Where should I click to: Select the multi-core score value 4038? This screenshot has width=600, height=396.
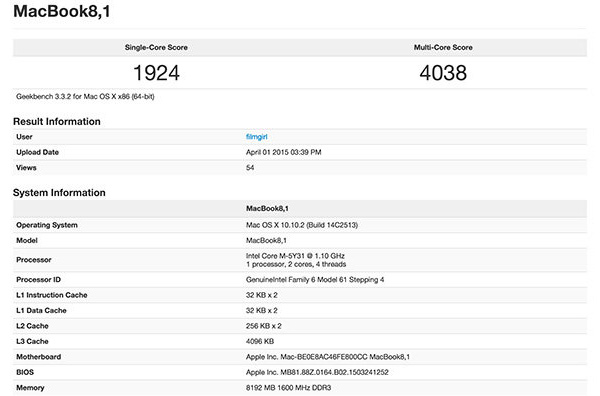[443, 73]
